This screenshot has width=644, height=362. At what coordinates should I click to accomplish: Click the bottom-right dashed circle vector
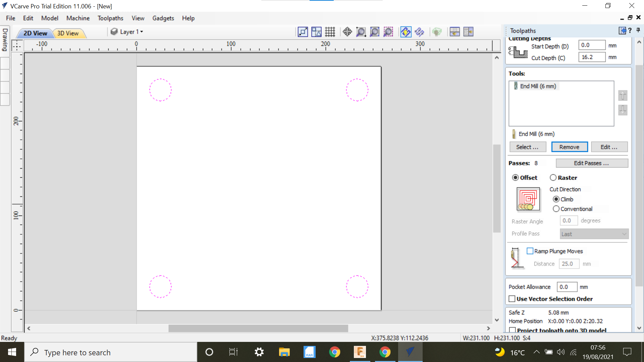pyautogui.click(x=357, y=287)
